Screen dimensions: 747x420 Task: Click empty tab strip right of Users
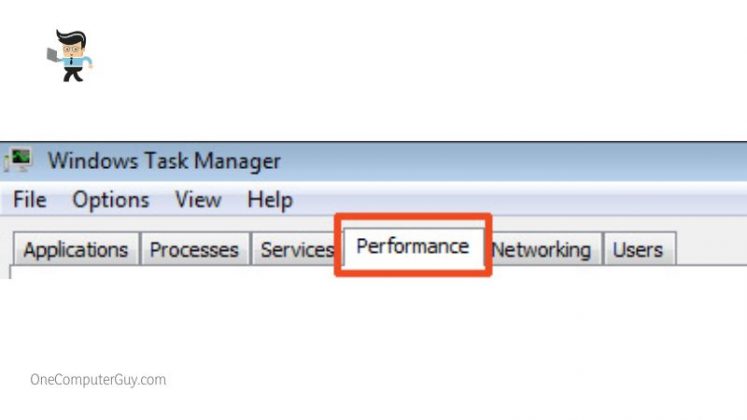(710, 249)
